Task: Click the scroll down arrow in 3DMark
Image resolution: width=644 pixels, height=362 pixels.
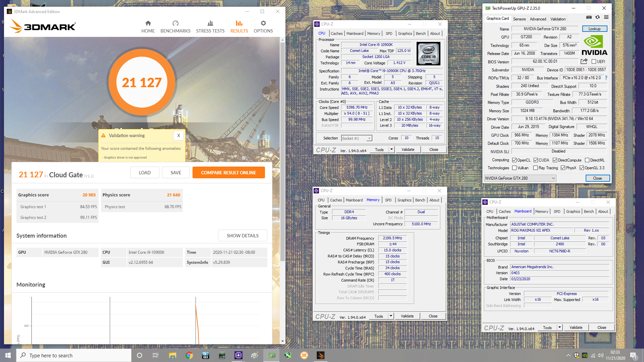Action: pyautogui.click(x=282, y=341)
